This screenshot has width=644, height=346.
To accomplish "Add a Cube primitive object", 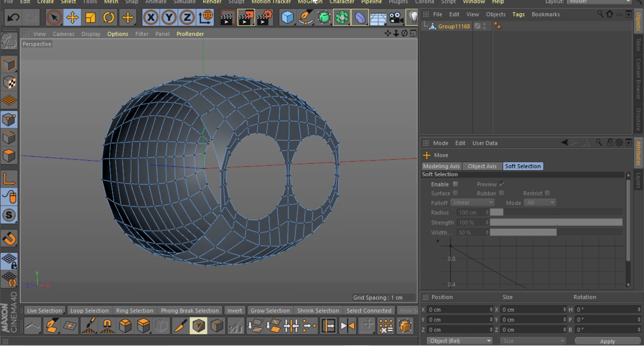I will [x=287, y=17].
